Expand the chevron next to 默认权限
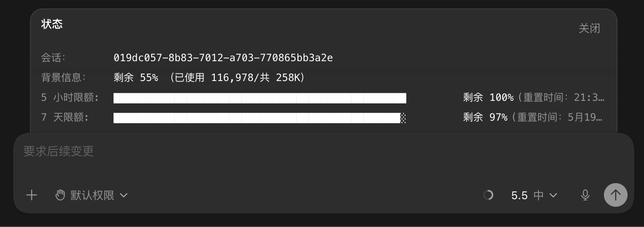 pos(124,195)
